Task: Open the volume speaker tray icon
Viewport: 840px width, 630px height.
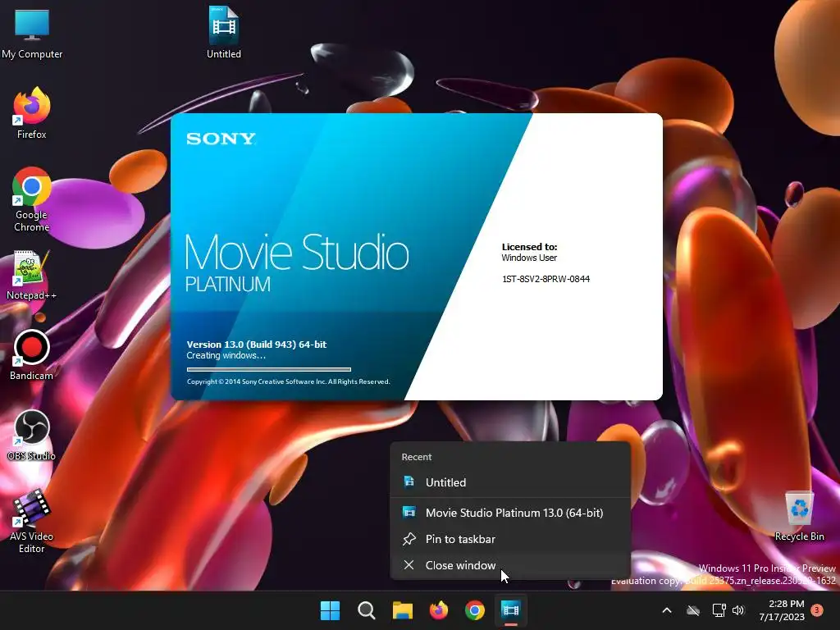Action: click(739, 610)
